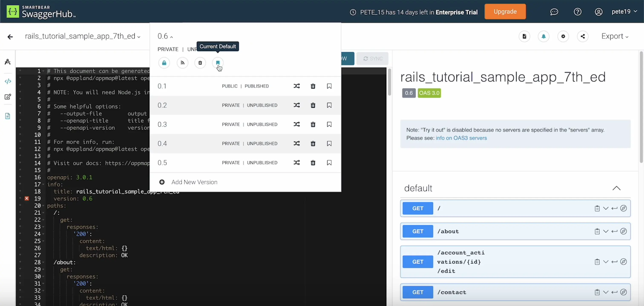The width and height of the screenshot is (644, 306).
Task: Click the compare/merge icon for version 0.1
Action: point(296,86)
